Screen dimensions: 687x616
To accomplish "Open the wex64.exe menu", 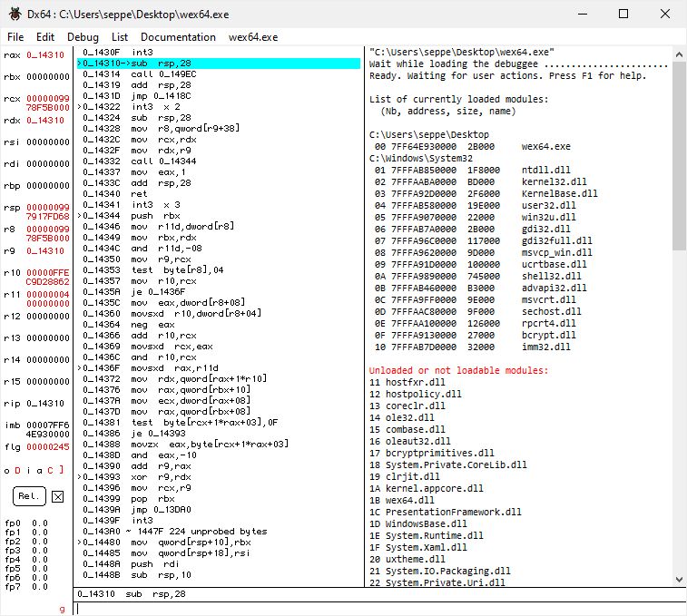I will [253, 37].
